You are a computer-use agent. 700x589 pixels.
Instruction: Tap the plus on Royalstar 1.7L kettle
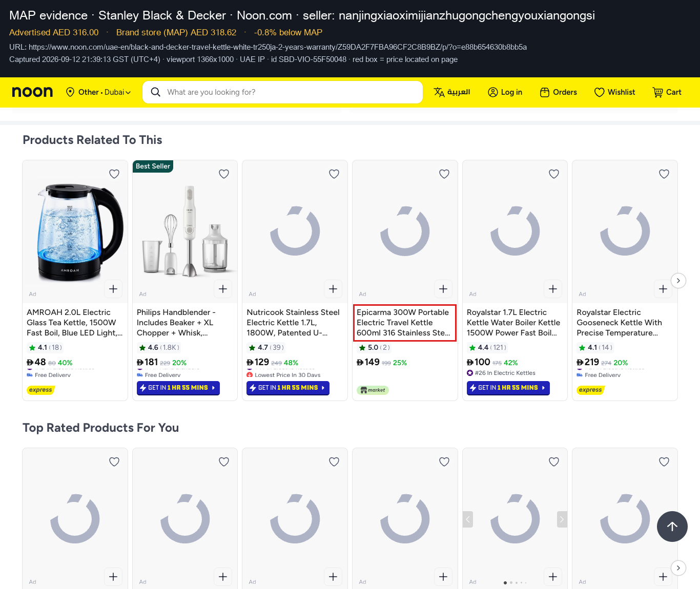tap(553, 289)
